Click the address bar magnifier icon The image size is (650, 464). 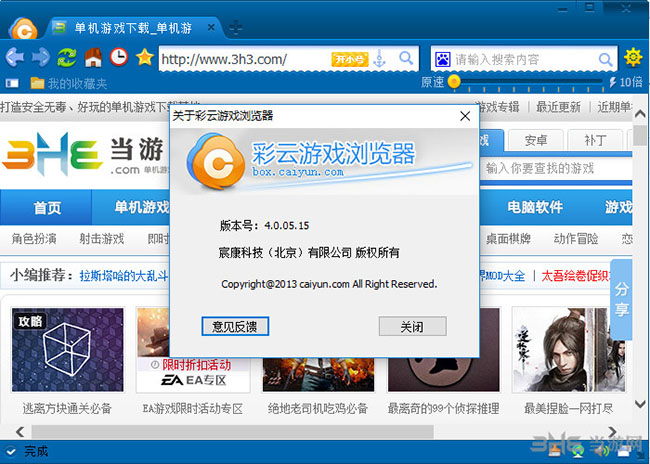406,58
